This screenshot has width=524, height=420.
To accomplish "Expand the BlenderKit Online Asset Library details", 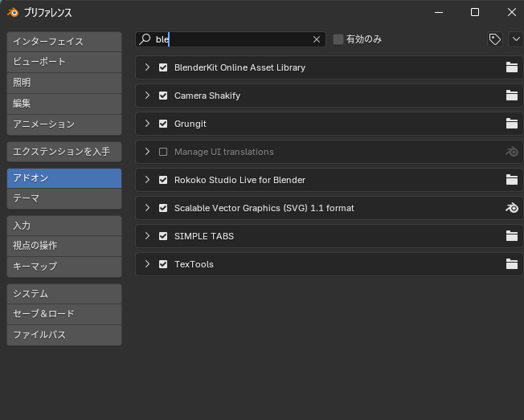I will pyautogui.click(x=147, y=67).
